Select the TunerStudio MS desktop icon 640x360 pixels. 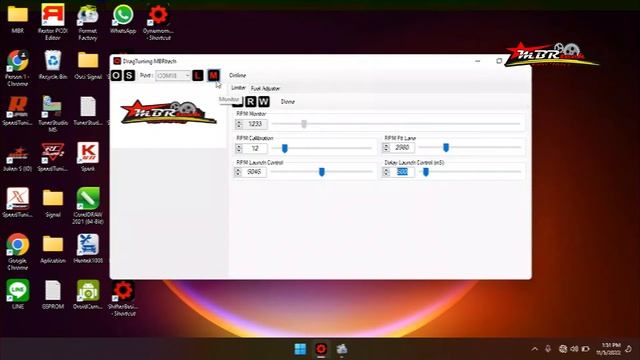click(x=53, y=114)
